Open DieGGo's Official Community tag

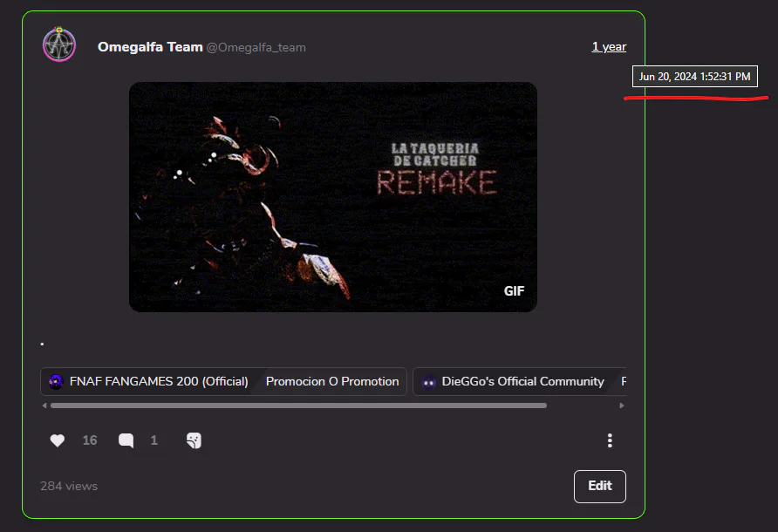tap(523, 382)
